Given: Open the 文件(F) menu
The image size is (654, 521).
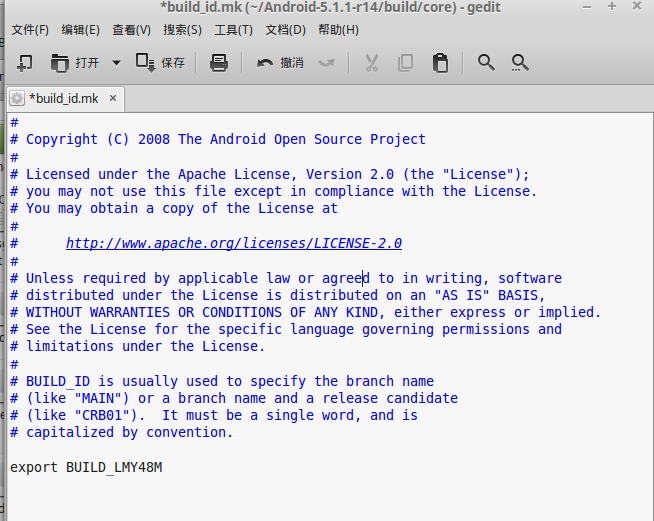Looking at the screenshot, I should tap(30, 30).
